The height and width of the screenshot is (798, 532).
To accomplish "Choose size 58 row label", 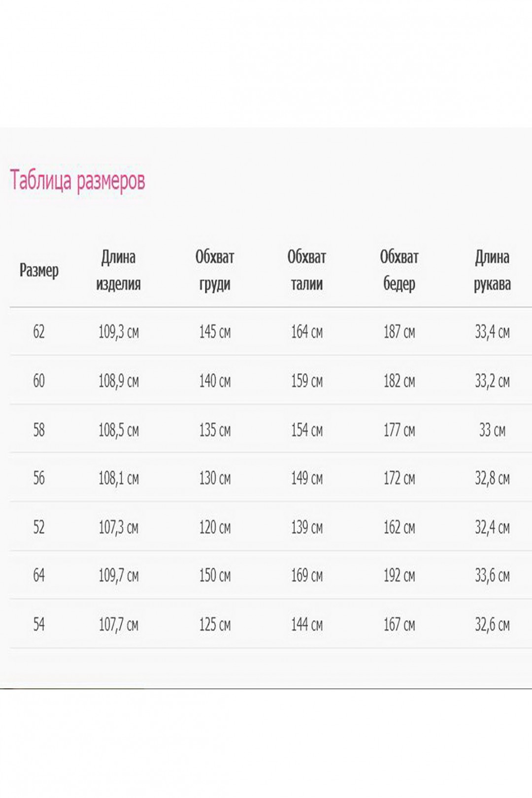I will point(39,430).
